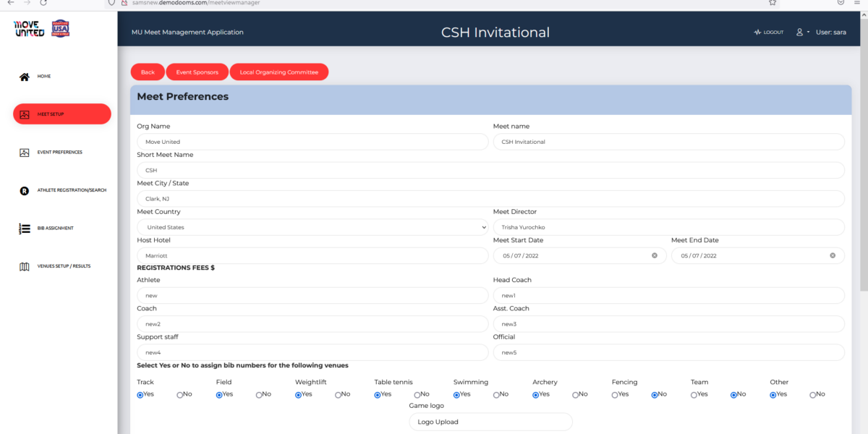Viewport: 868px width, 434px height.
Task: Click the Venues Setup map icon
Action: (25, 266)
